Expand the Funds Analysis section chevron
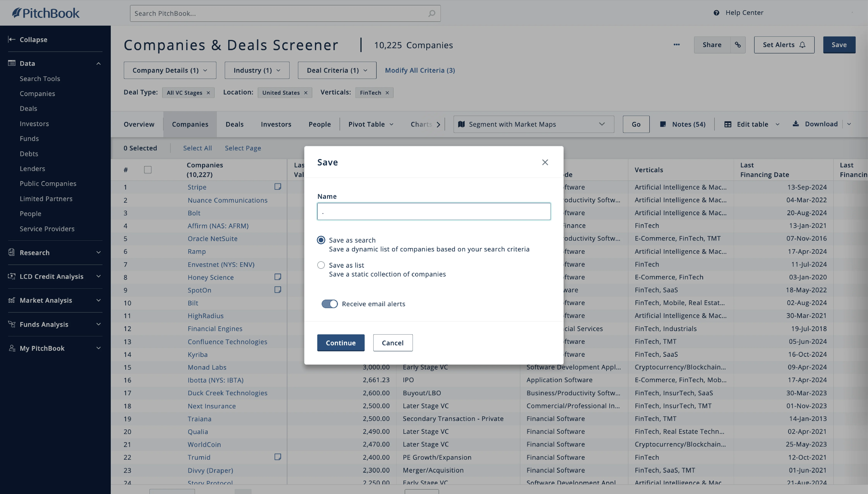Viewport: 868px width, 494px height. pyautogui.click(x=98, y=324)
